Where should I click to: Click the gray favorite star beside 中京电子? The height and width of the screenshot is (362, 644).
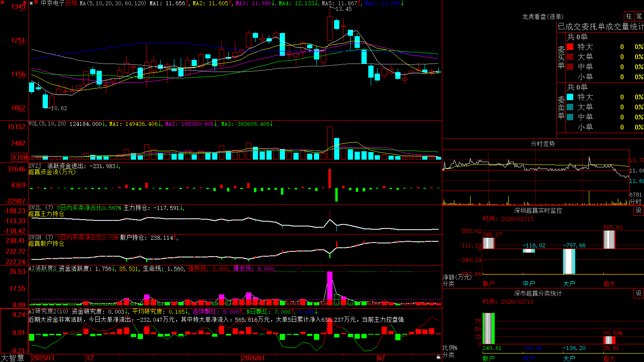(x=31, y=3)
